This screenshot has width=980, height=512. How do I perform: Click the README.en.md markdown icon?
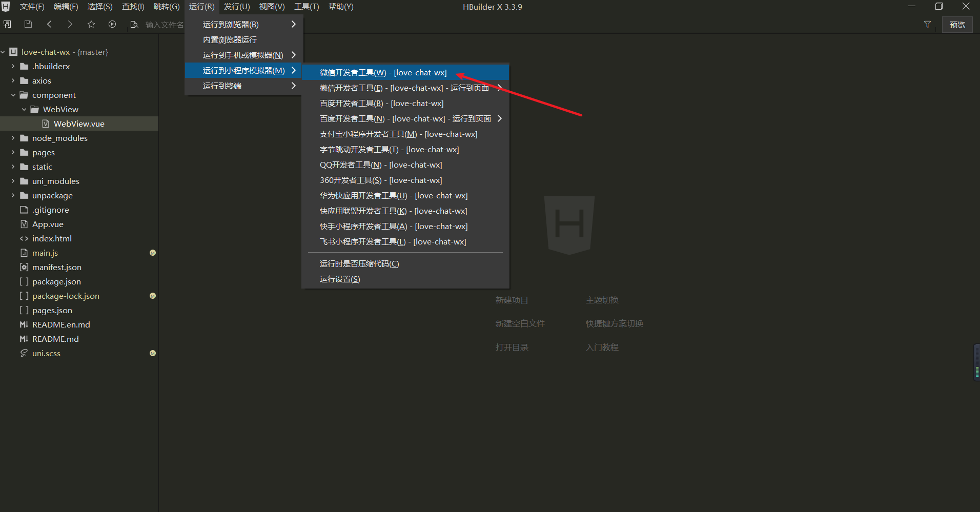coord(24,324)
